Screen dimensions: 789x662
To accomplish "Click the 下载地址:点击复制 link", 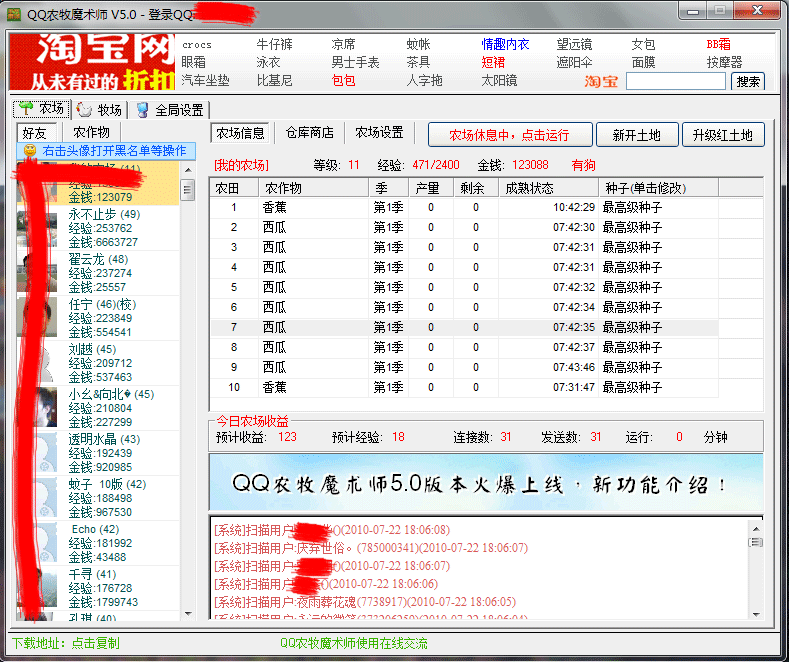I will click(65, 643).
